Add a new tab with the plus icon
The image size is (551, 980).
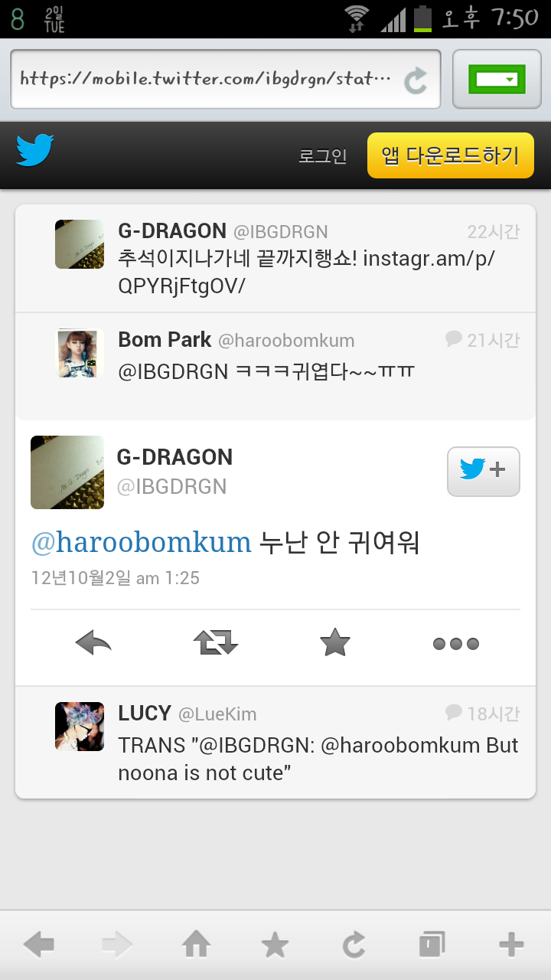[511, 946]
